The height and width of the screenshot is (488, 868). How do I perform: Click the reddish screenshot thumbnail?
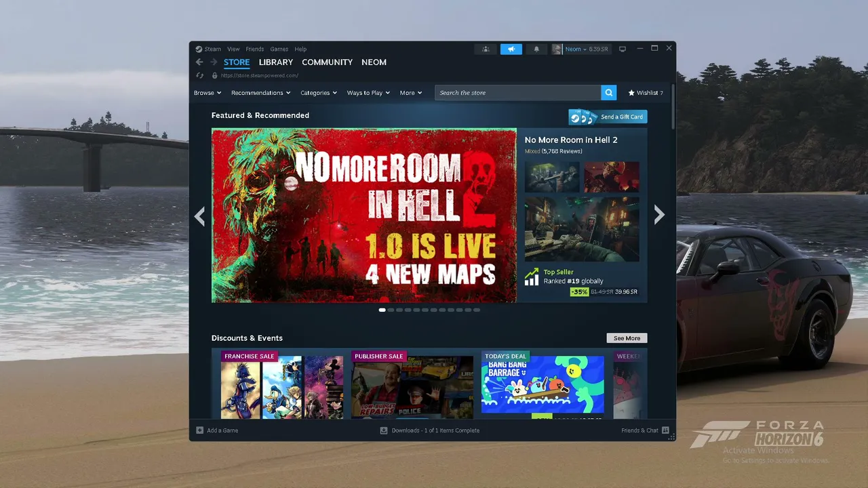612,177
